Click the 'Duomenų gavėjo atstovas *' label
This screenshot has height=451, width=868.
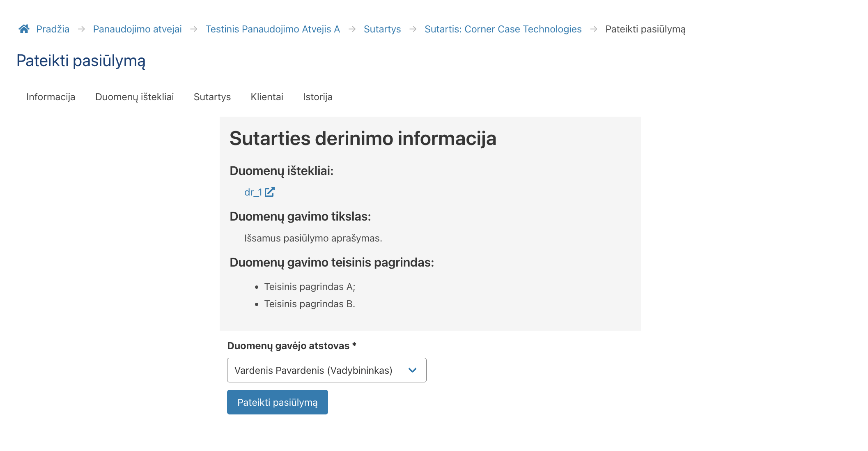tap(292, 346)
